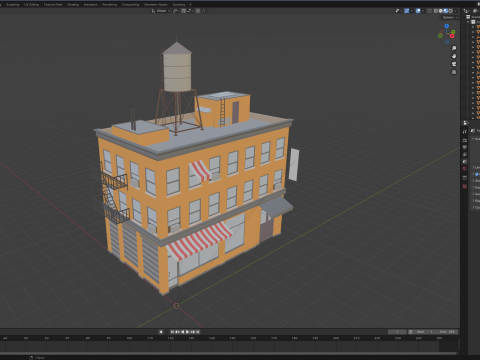This screenshot has width=480, height=360.
Task: Open the proportional falloff dropdown
Action: [x=204, y=11]
